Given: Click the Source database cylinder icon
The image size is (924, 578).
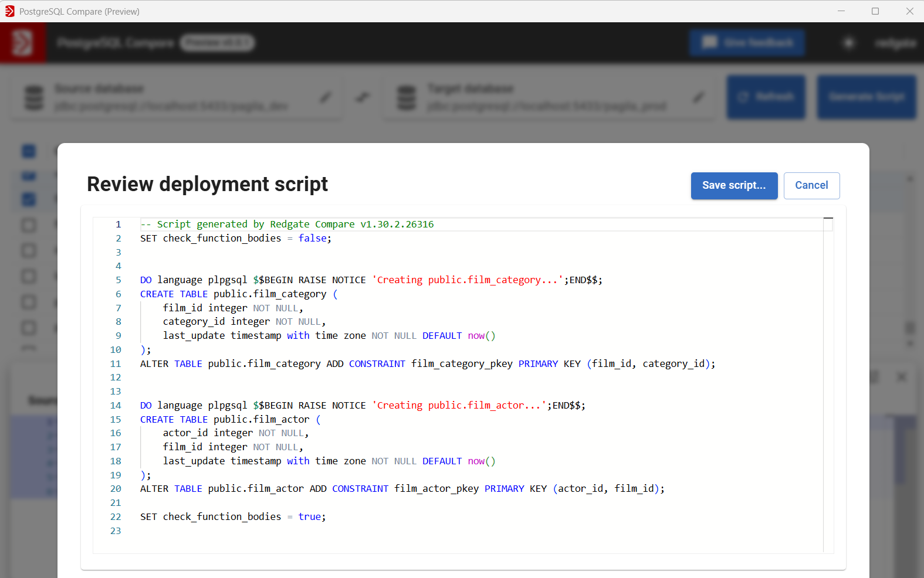Looking at the screenshot, I should pos(34,98).
